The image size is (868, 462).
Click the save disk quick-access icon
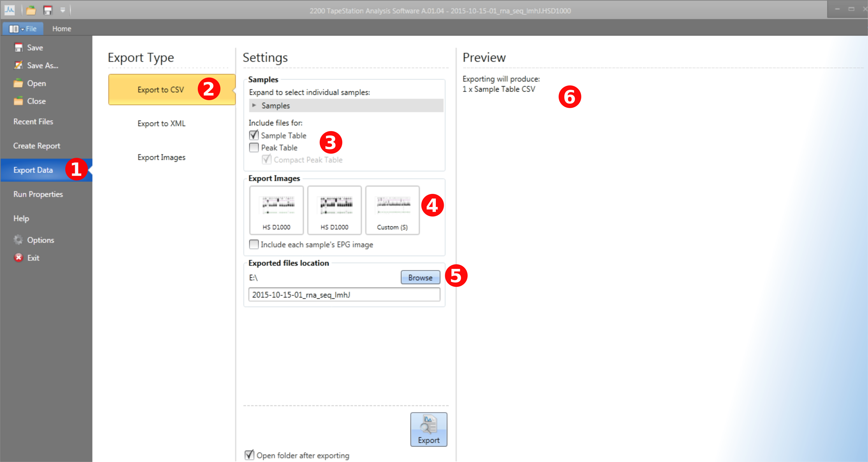(x=48, y=10)
